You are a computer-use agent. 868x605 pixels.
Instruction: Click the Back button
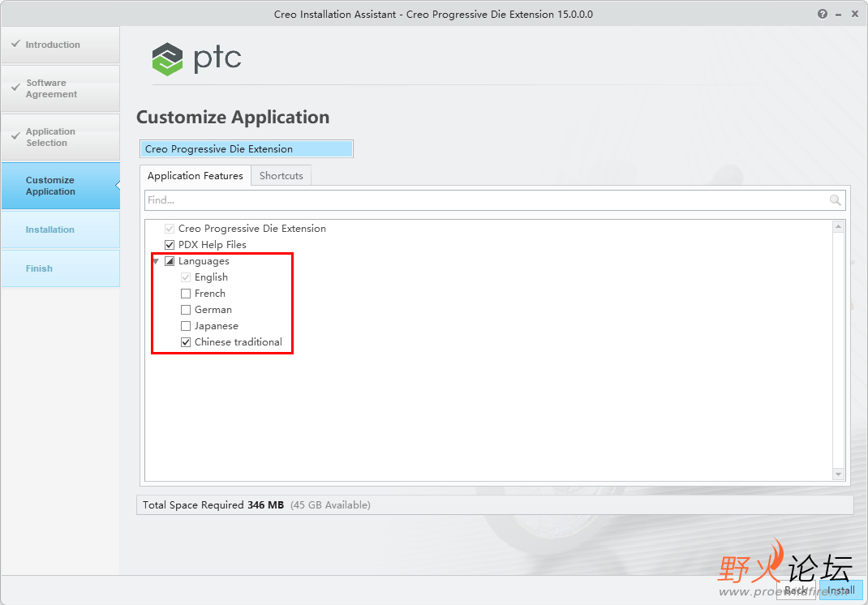pyautogui.click(x=796, y=590)
